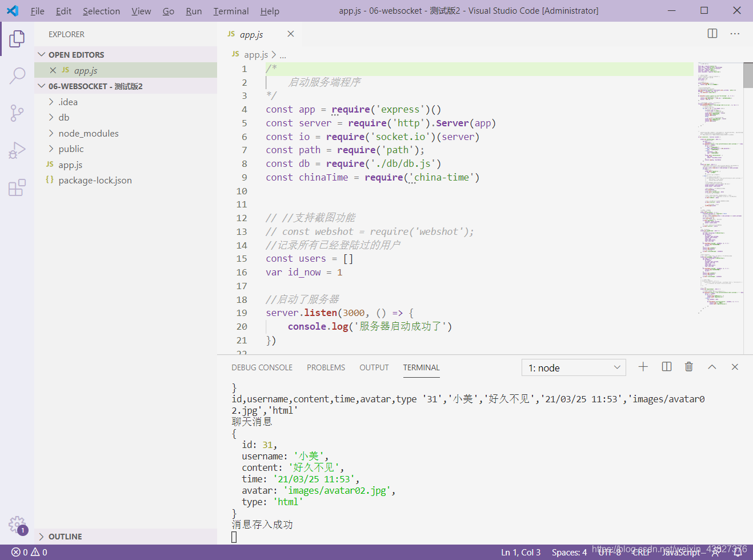
Task: Open the terminal selector dropdown '1: node'
Action: pos(574,367)
